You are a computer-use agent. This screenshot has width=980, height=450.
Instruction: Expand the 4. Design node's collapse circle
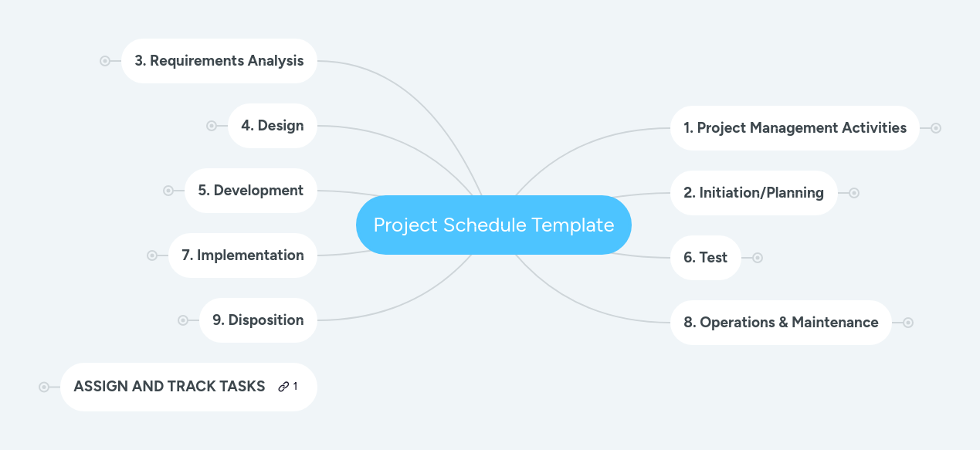point(212,126)
